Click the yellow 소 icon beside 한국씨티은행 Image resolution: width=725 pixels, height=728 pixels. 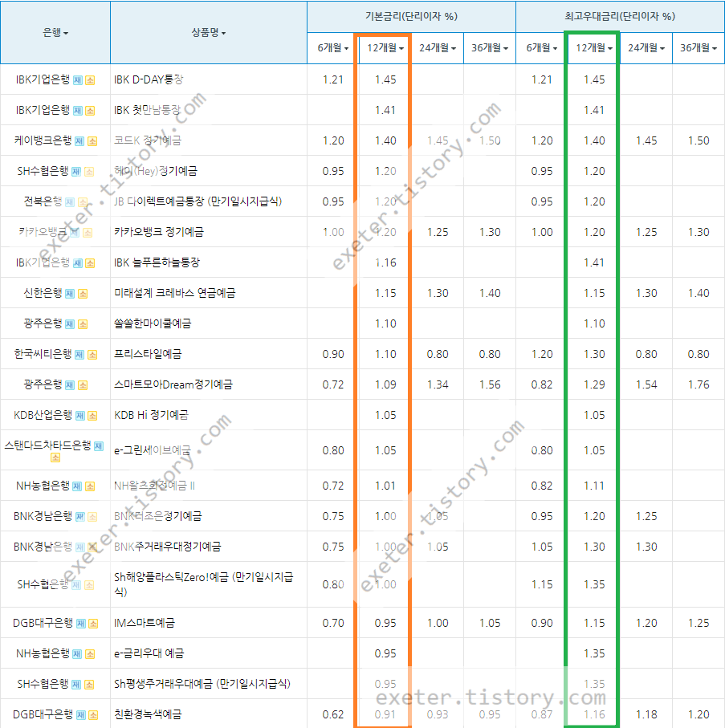tap(92, 355)
